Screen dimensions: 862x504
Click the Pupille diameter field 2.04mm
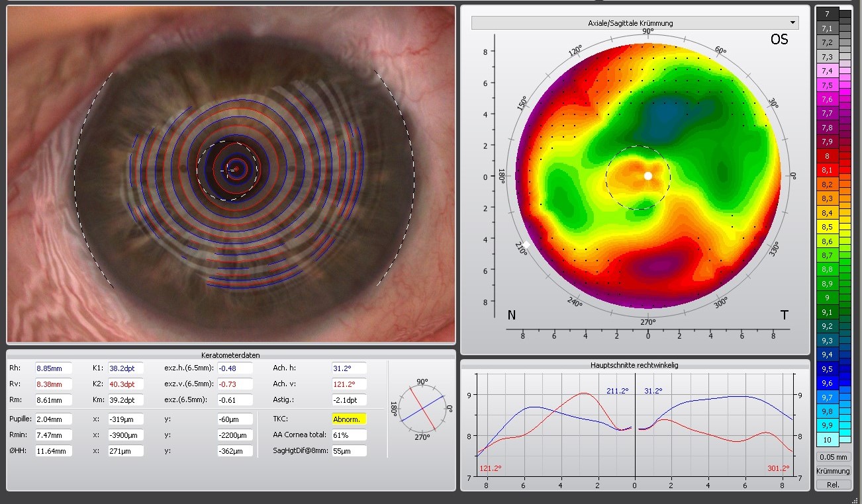coord(54,419)
